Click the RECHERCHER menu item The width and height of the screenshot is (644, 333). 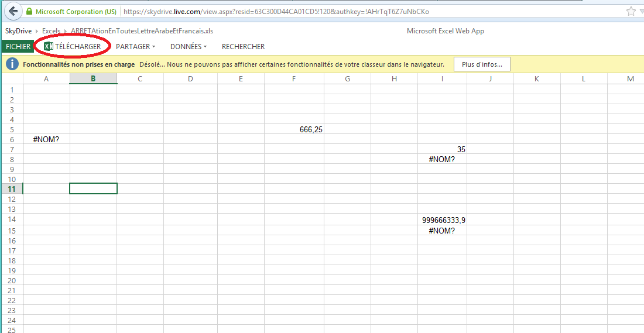pos(243,47)
